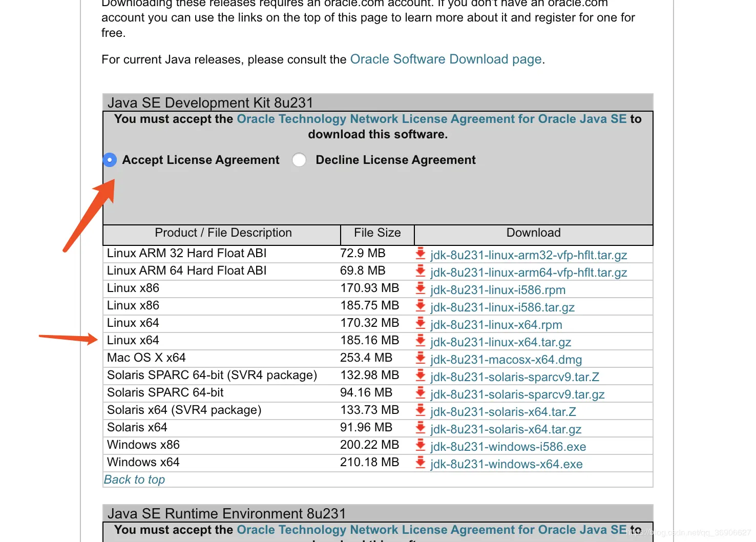
Task: Click download icon beside jdk-8u231-linux-i586.rpm
Action: coord(421,288)
